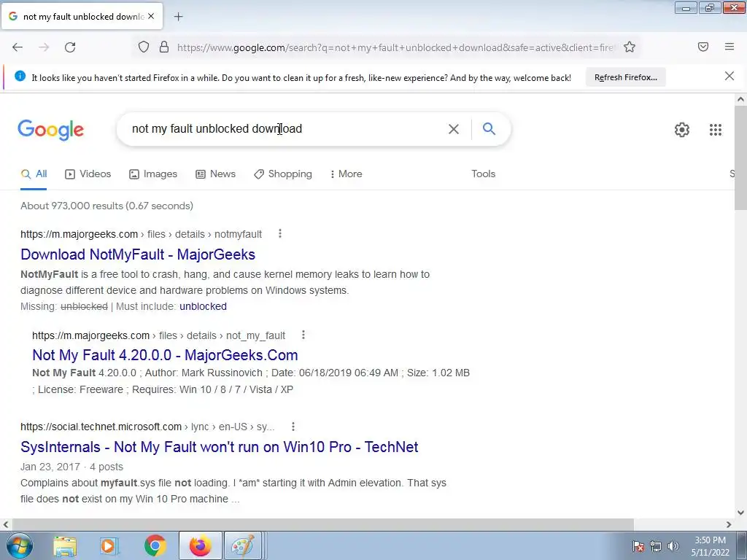Click the Firefox URL address bar
The image size is (747, 560).
(x=395, y=47)
